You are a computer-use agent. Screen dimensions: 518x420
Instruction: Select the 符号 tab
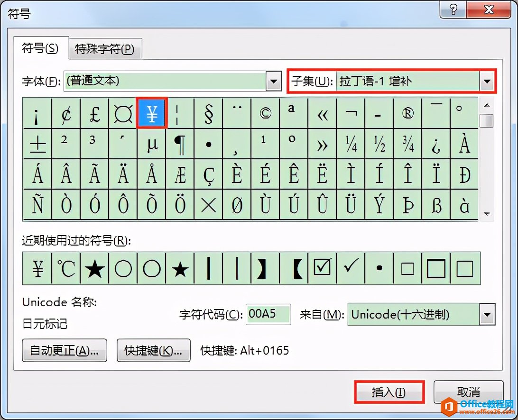(39, 48)
